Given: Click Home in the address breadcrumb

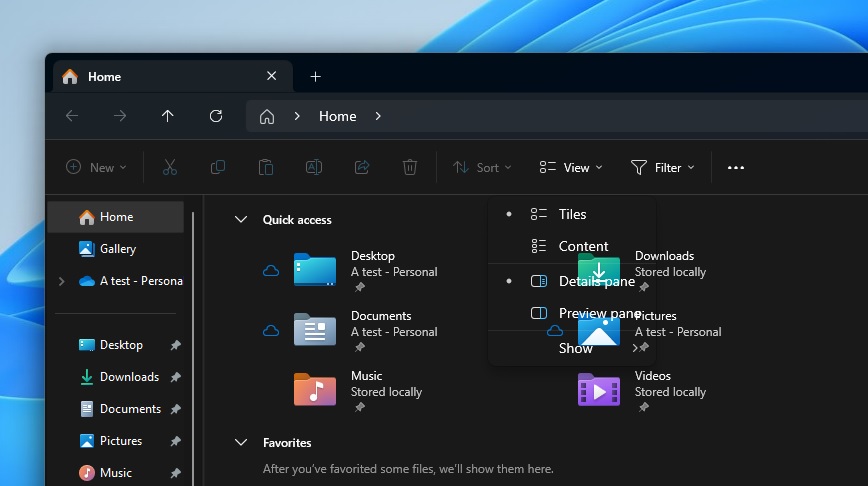Looking at the screenshot, I should tap(338, 116).
